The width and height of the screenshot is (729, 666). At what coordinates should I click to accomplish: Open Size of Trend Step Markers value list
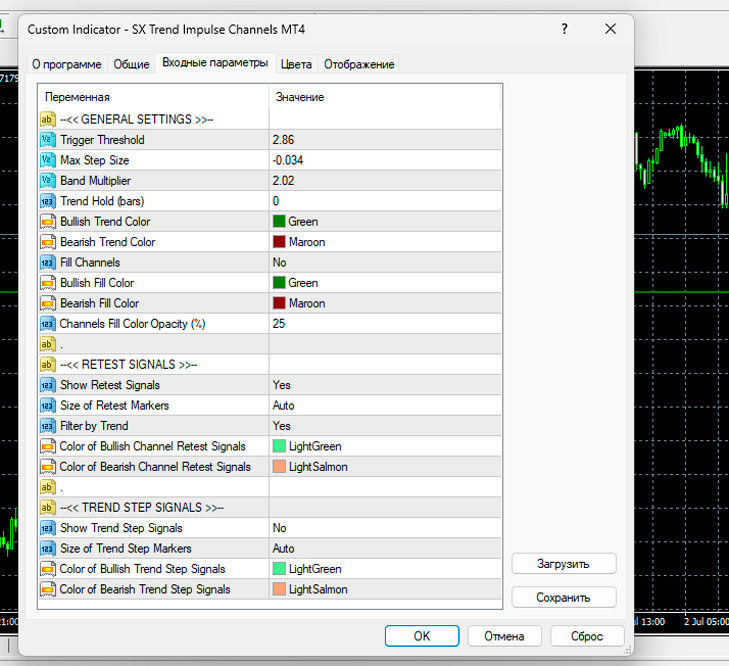click(284, 549)
